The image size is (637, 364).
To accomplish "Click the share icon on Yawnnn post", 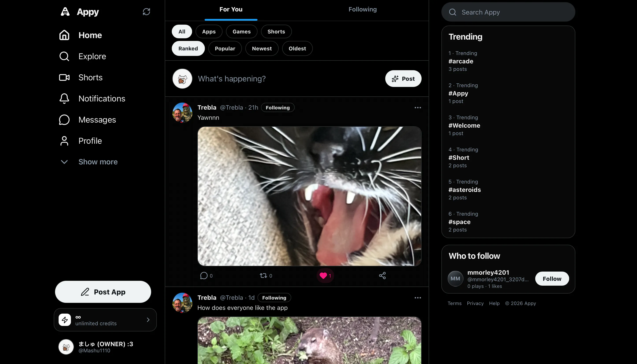I will coord(382,276).
